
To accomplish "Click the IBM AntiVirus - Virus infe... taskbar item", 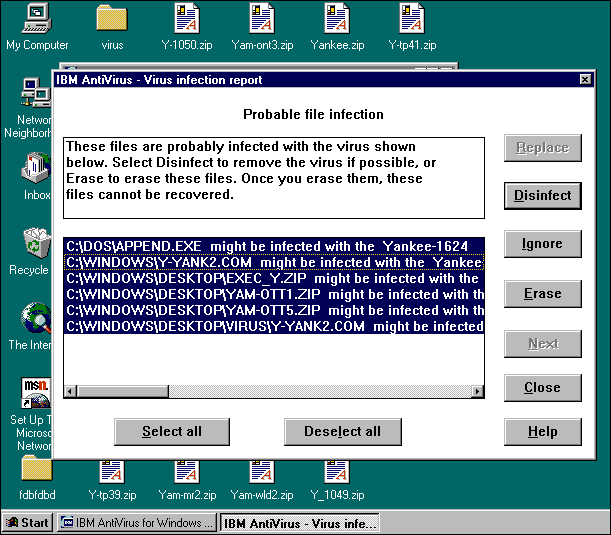I will [x=300, y=523].
